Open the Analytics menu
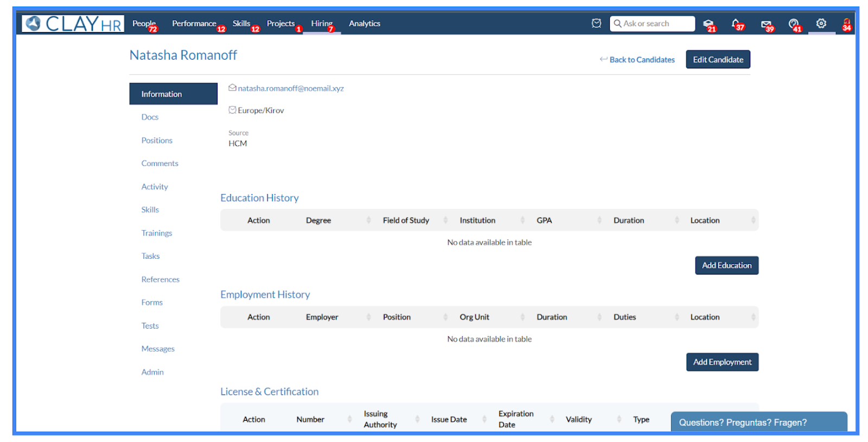This screenshot has width=868, height=442. point(365,23)
